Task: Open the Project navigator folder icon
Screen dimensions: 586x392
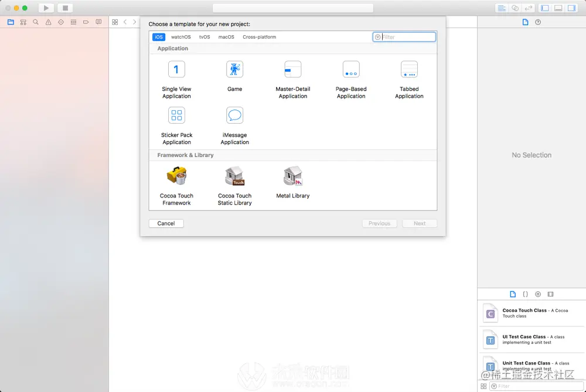Action: pos(11,22)
